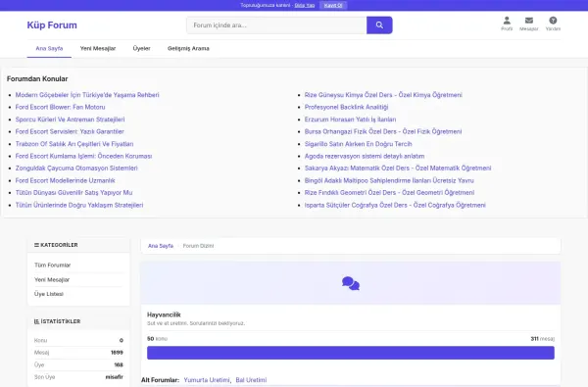Open Rize Güneysu Kimya Özel Ders topic
The image size is (588, 387).
point(383,95)
